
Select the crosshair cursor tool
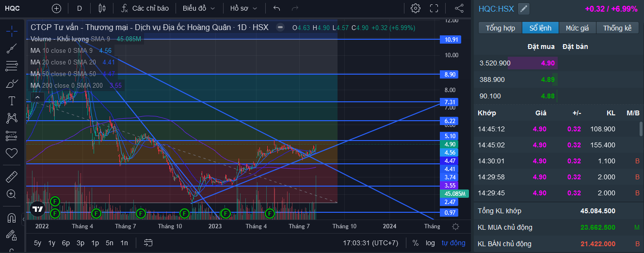pyautogui.click(x=12, y=31)
